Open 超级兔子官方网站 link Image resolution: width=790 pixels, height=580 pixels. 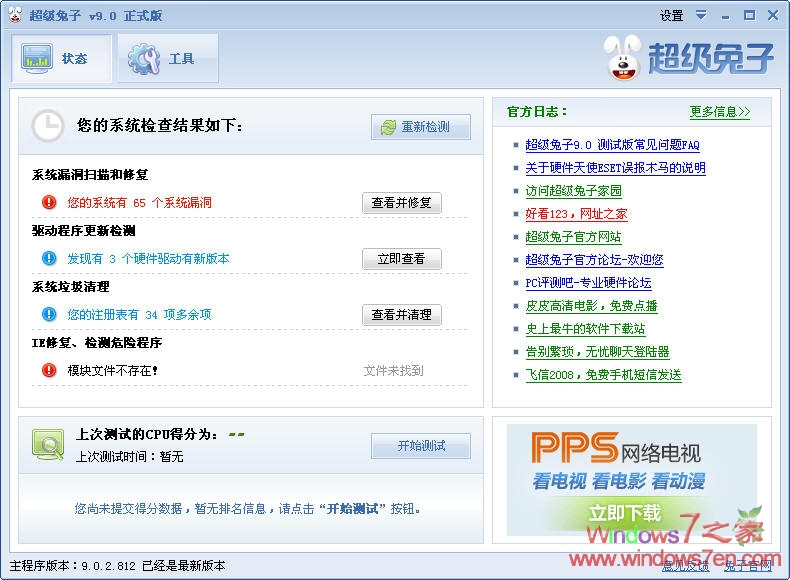coord(573,237)
